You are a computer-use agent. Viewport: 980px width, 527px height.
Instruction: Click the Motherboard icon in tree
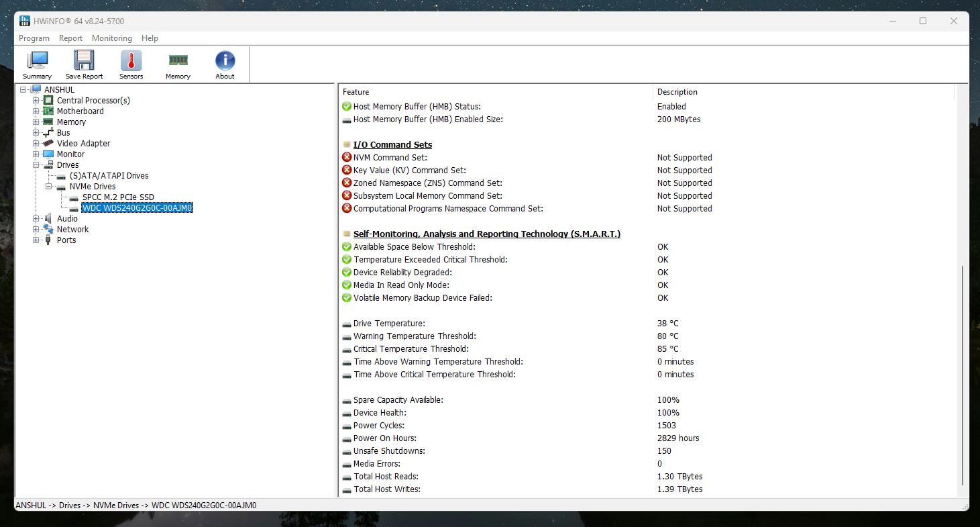[48, 111]
